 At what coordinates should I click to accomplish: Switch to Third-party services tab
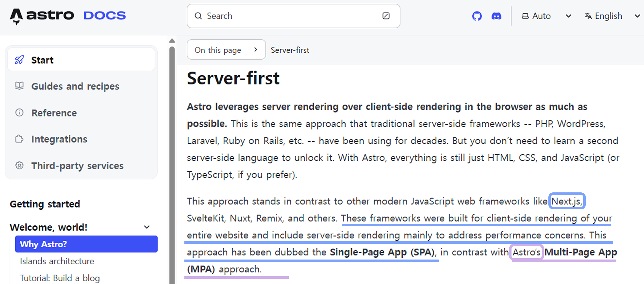81,166
